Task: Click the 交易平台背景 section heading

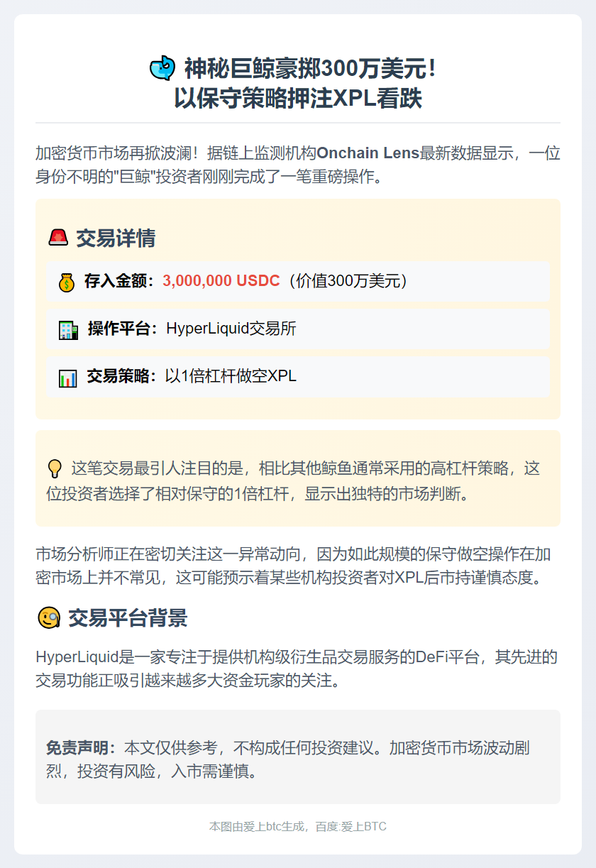Action: (x=128, y=617)
